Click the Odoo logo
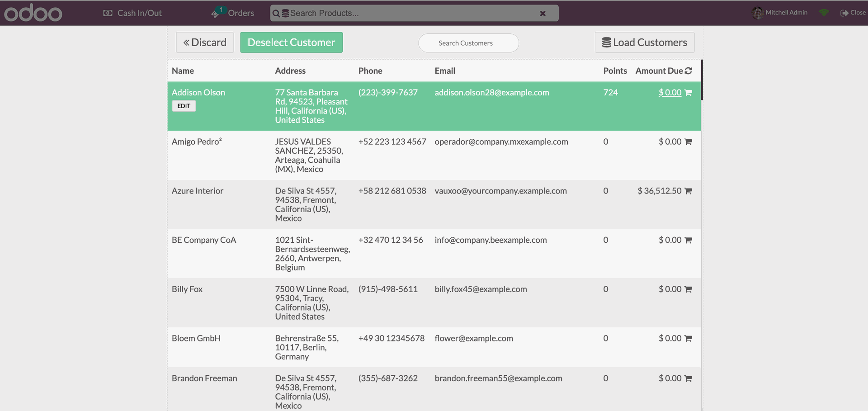Screen dimensions: 868x411 coord(33,13)
